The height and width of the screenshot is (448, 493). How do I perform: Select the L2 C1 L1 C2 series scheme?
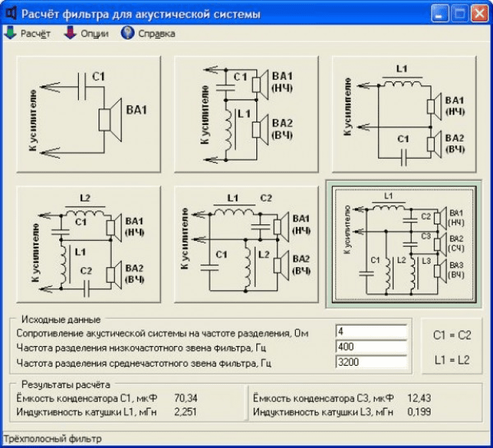89,245
